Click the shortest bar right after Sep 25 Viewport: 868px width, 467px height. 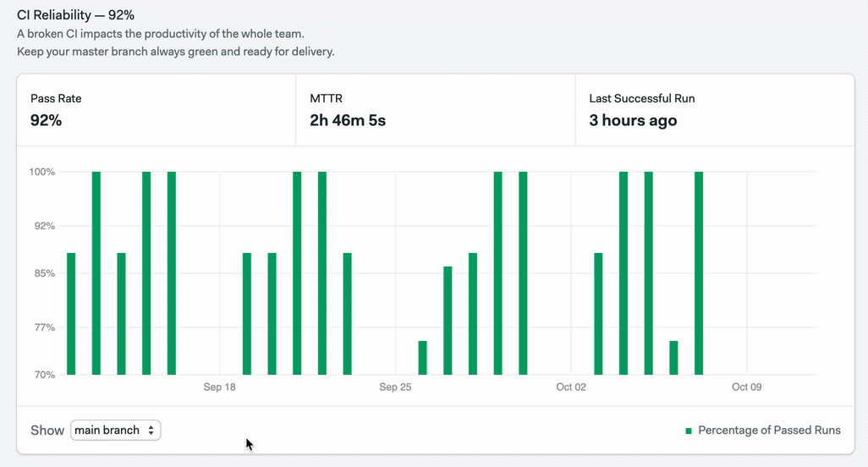422,358
